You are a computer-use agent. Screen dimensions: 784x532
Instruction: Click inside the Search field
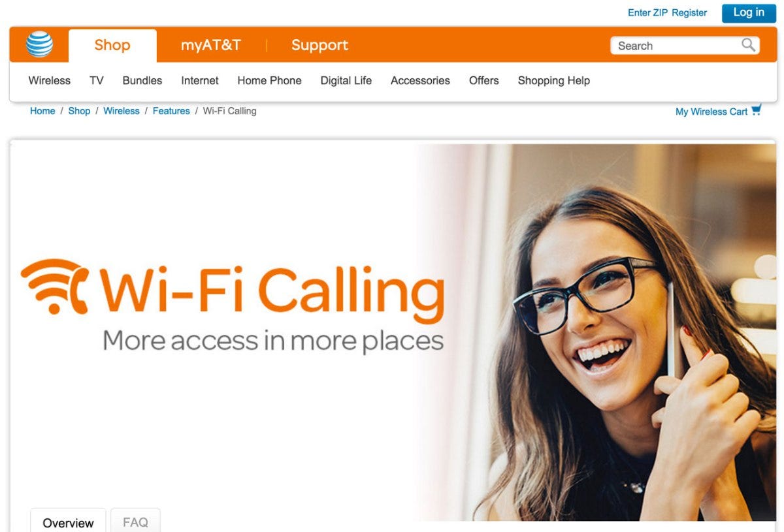tap(676, 46)
